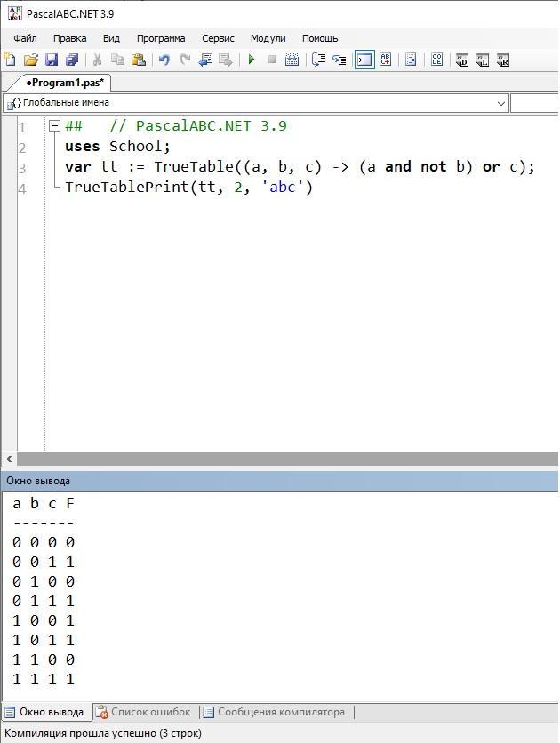Click the PascalABC.NET app icon in title bar

click(x=14, y=13)
